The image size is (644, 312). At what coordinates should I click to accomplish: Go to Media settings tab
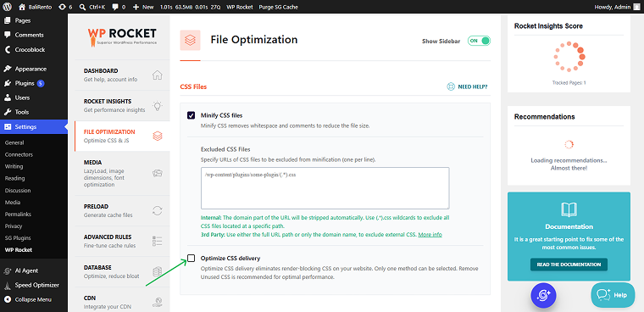tap(122, 174)
